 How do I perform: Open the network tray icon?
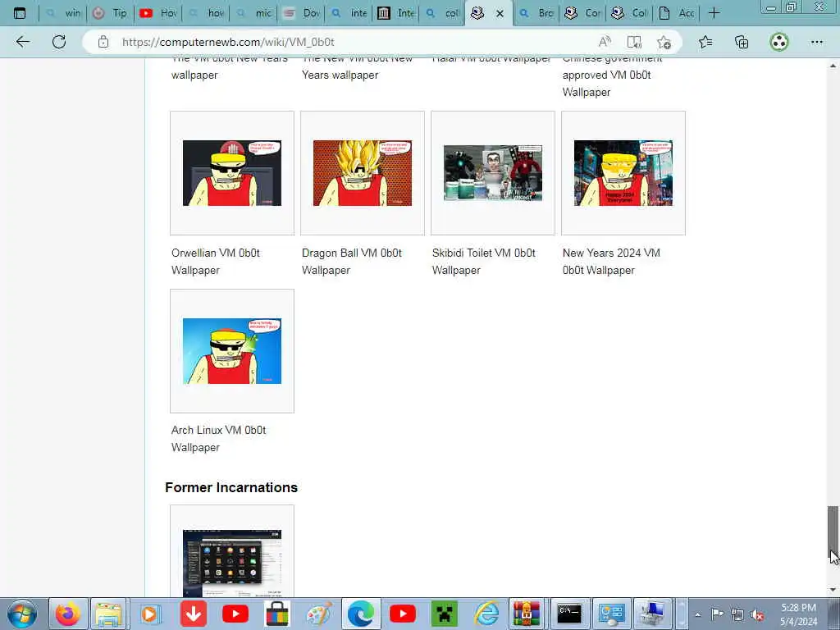pos(737,614)
